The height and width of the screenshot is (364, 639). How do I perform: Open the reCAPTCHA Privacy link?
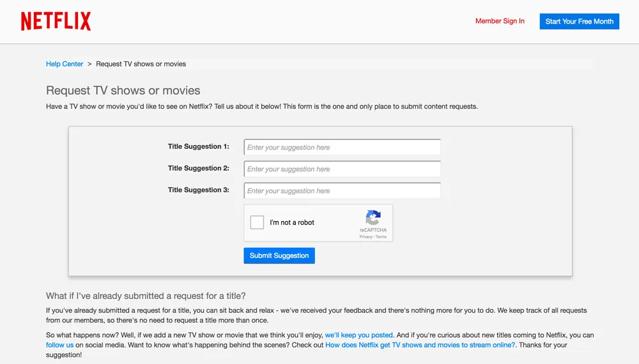click(366, 237)
